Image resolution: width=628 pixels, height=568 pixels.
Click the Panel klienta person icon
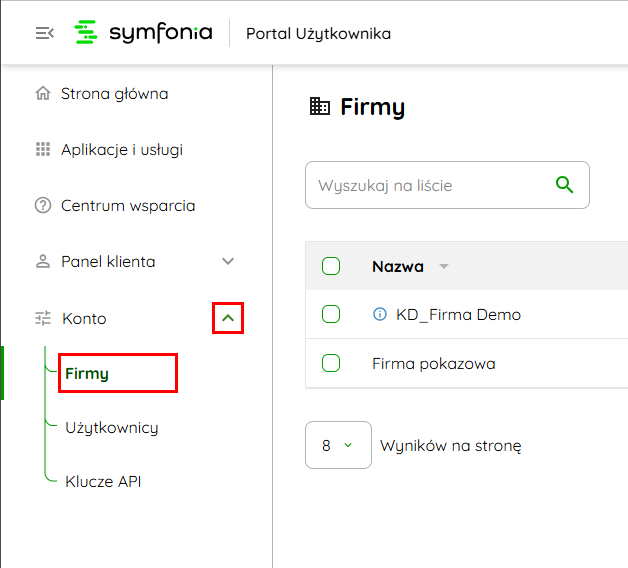(43, 262)
